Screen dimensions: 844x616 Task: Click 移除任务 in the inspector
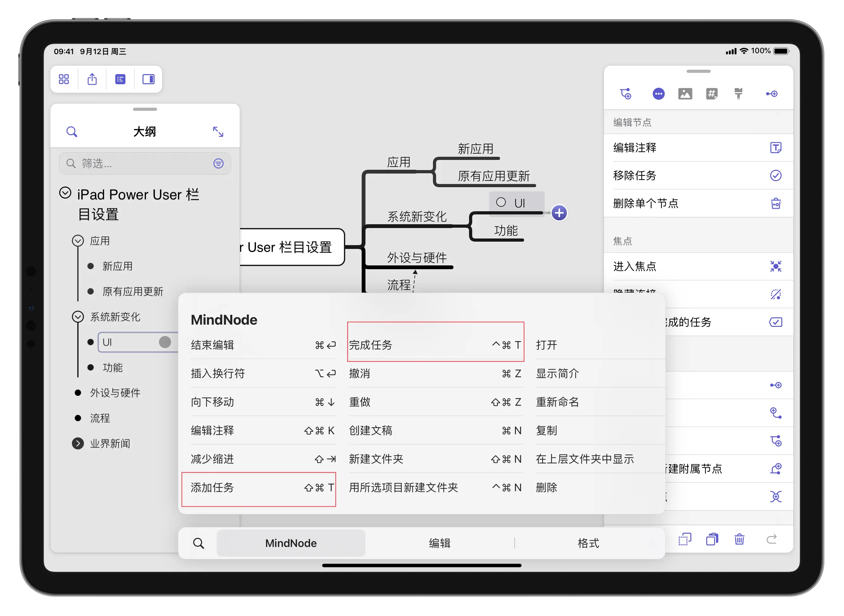(x=698, y=175)
